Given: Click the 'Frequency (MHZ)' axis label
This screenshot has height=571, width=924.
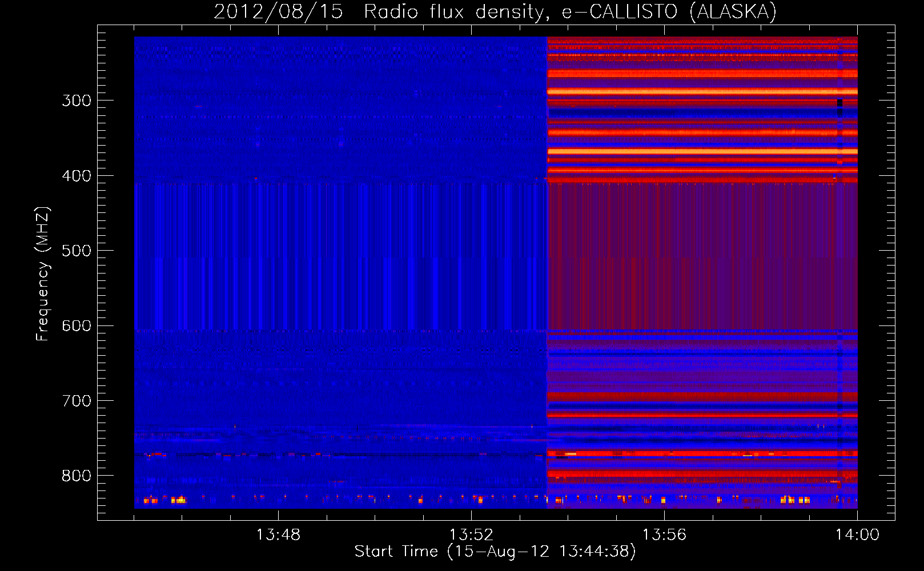Looking at the screenshot, I should pos(43,274).
